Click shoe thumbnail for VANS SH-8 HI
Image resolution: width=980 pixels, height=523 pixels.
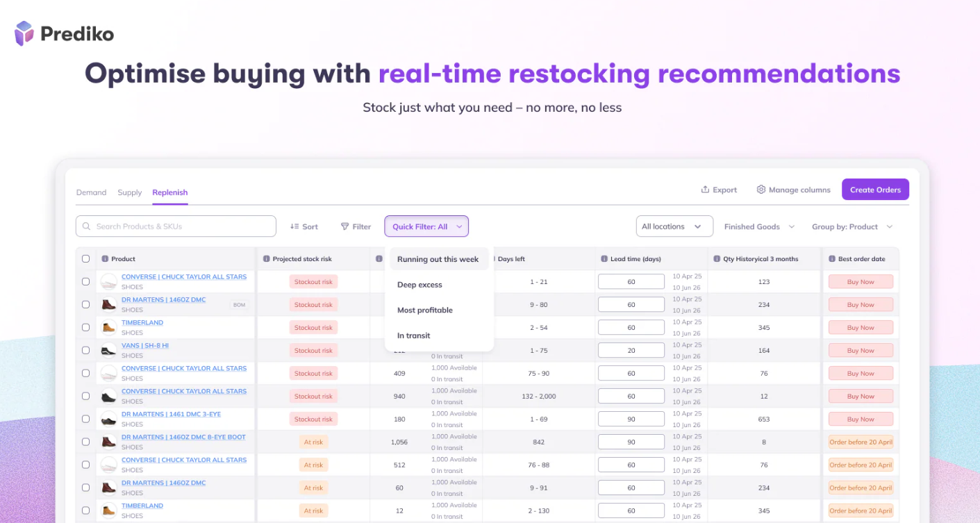point(108,350)
